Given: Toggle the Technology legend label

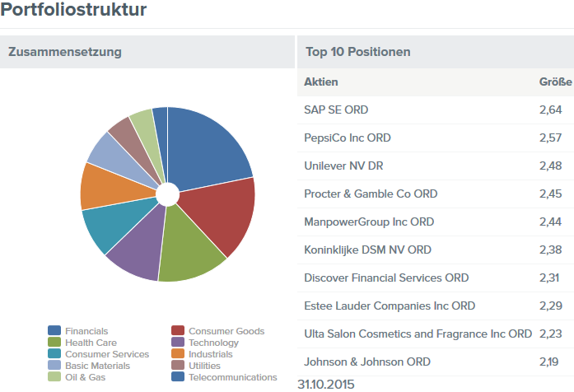Looking at the screenshot, I should point(213,343).
